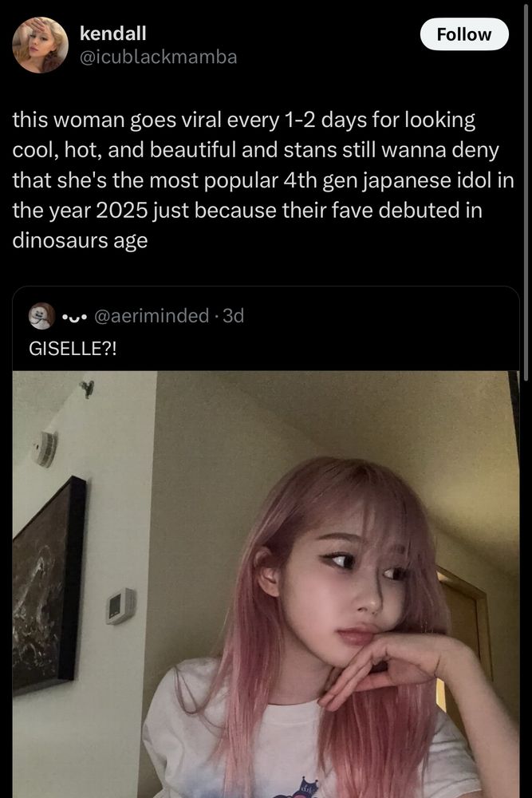Open the quoted poster's snowman avatar
The width and height of the screenshot is (532, 798).
click(x=41, y=315)
